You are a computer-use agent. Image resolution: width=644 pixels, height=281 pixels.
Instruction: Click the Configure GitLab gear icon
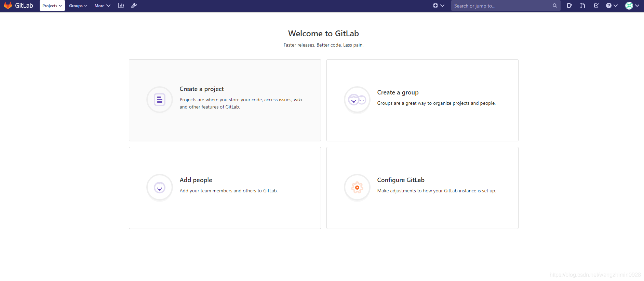(x=357, y=187)
